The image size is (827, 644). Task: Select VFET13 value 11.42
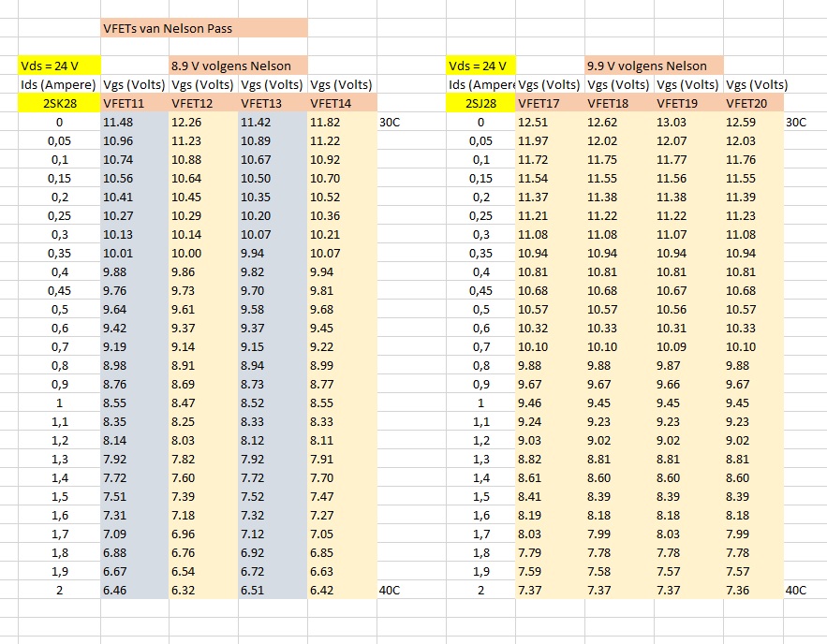273,123
